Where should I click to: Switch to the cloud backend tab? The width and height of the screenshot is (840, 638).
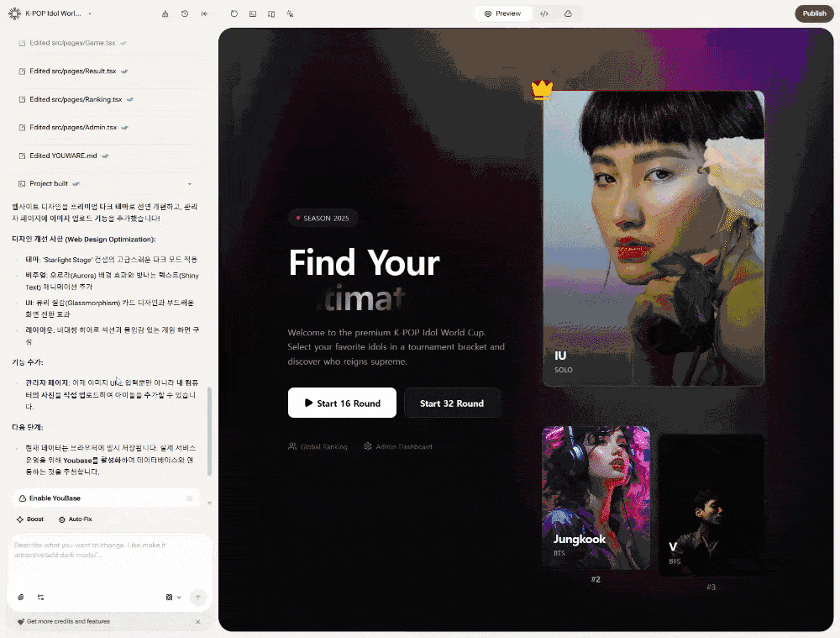[x=568, y=13]
